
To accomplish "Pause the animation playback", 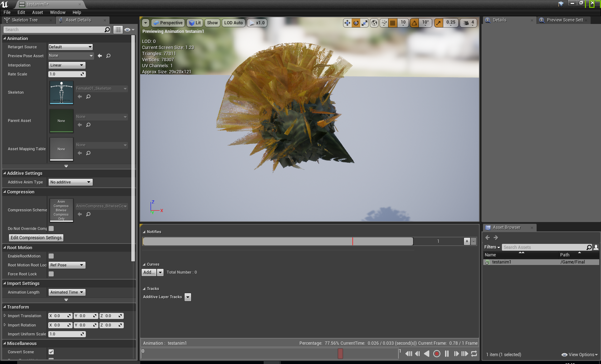I will coord(447,354).
